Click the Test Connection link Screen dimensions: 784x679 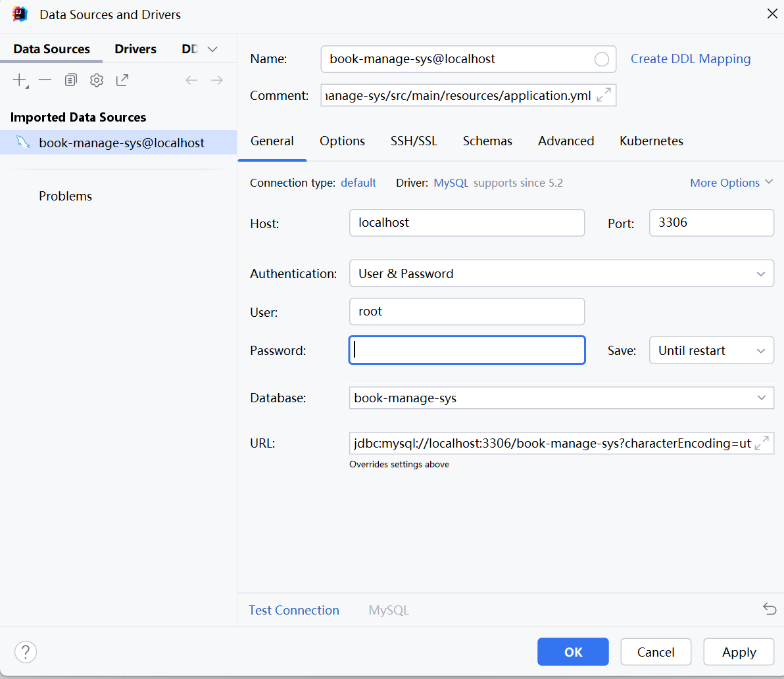pos(294,610)
